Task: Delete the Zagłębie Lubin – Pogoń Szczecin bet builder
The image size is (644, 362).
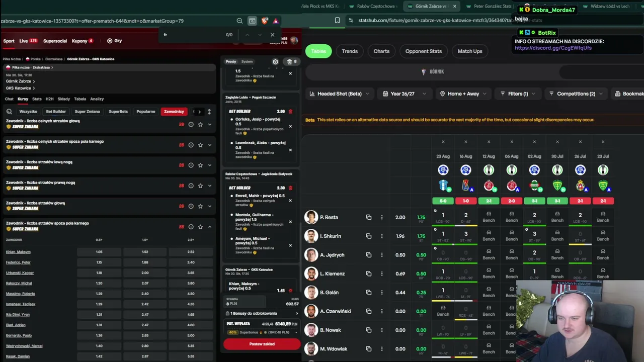Action: (x=290, y=111)
